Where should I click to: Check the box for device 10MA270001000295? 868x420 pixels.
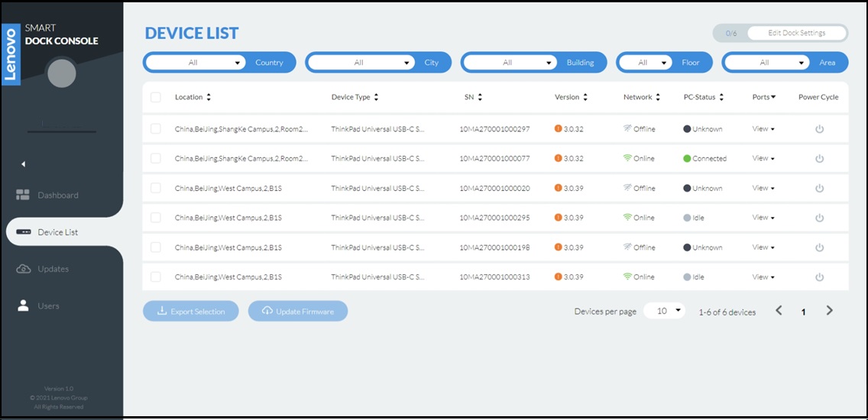tap(156, 218)
